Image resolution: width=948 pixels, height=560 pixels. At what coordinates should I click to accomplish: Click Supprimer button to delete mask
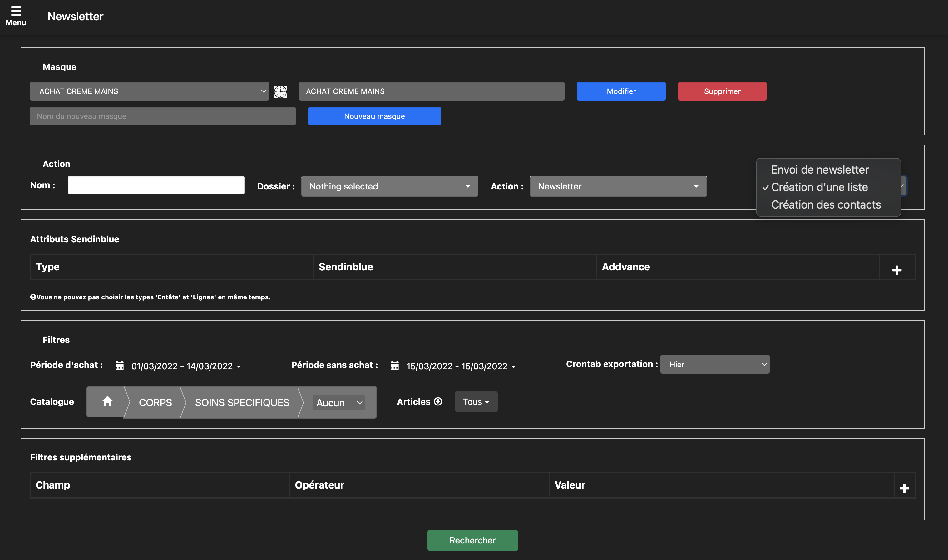coord(722,91)
